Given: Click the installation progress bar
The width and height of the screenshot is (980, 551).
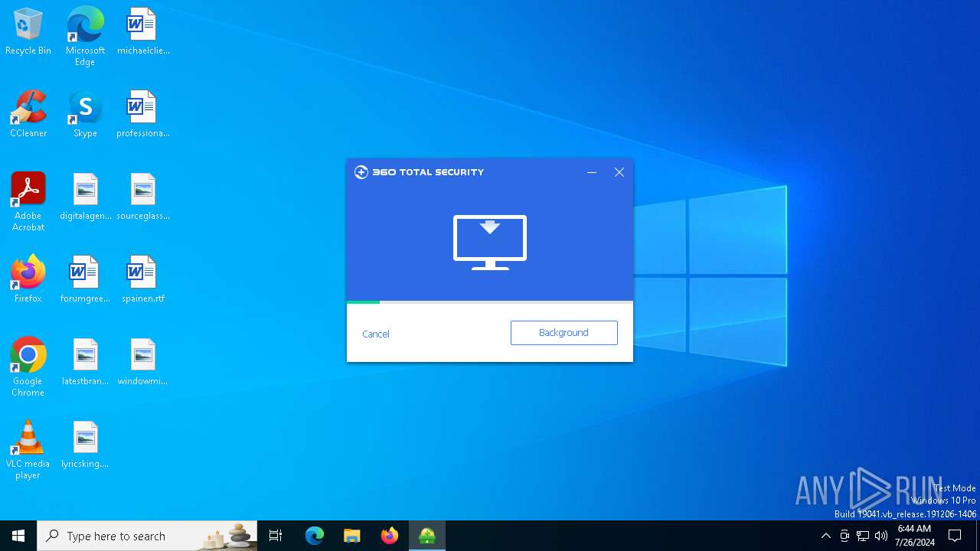Looking at the screenshot, I should coord(490,302).
